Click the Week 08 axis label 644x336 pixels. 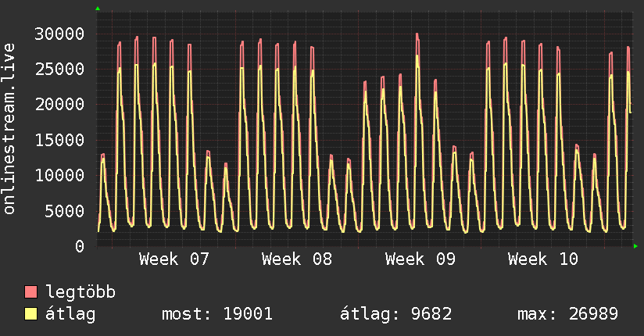(297, 259)
